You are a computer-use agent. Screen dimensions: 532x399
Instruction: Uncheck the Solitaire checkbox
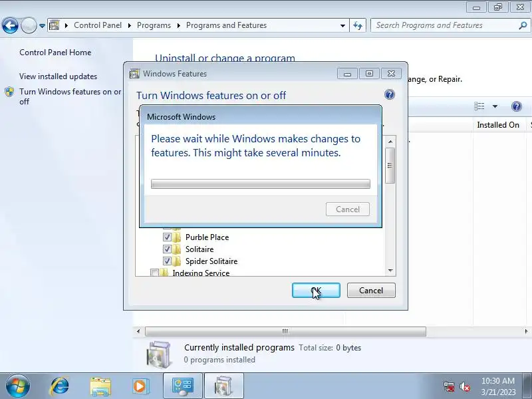pyautogui.click(x=167, y=249)
